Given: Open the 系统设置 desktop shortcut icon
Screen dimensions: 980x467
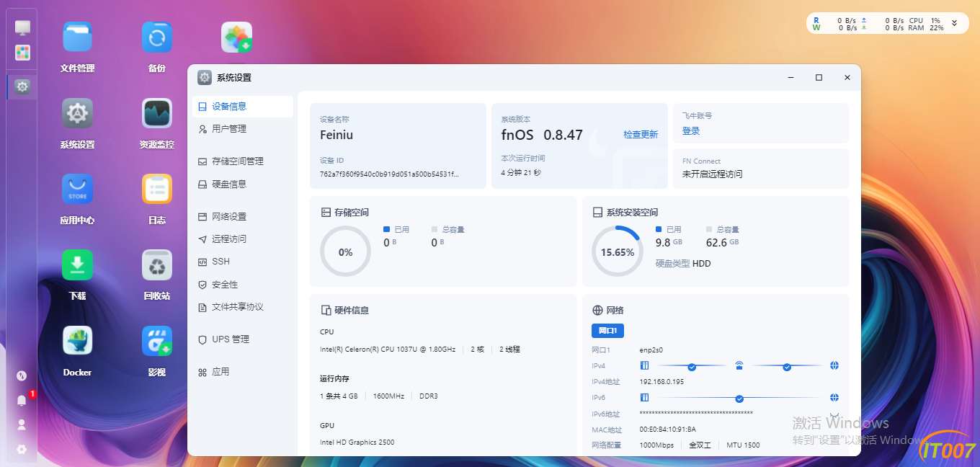Looking at the screenshot, I should 78,113.
